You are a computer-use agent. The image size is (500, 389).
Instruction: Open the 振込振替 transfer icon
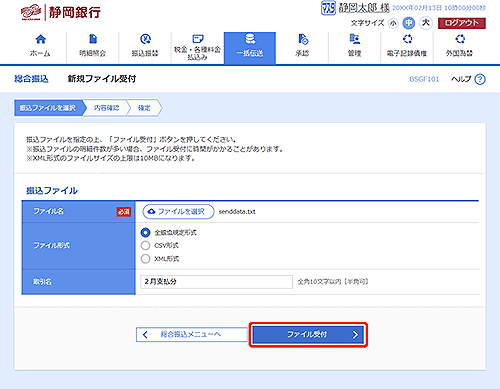[145, 39]
